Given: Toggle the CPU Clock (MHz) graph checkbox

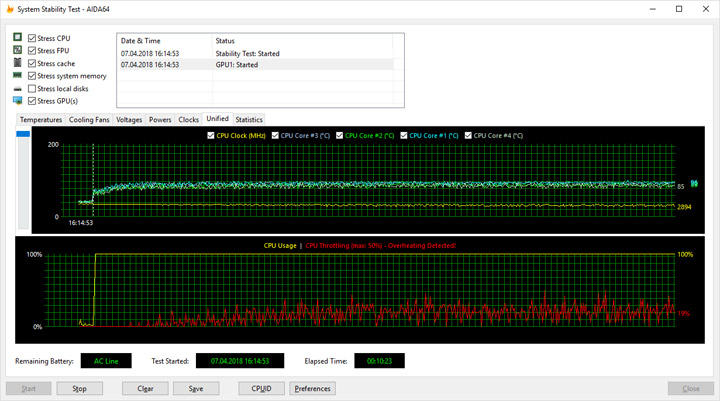Looking at the screenshot, I should click(x=211, y=136).
